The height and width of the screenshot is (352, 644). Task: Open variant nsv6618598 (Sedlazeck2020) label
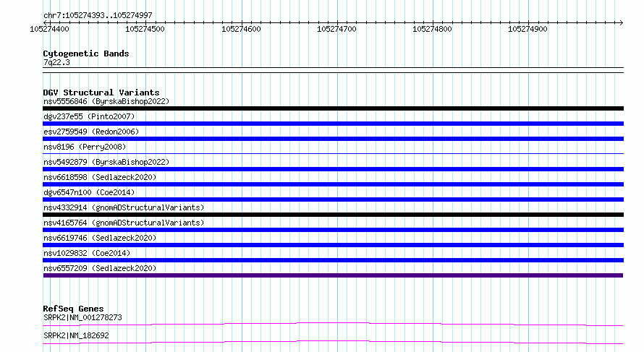pos(100,177)
